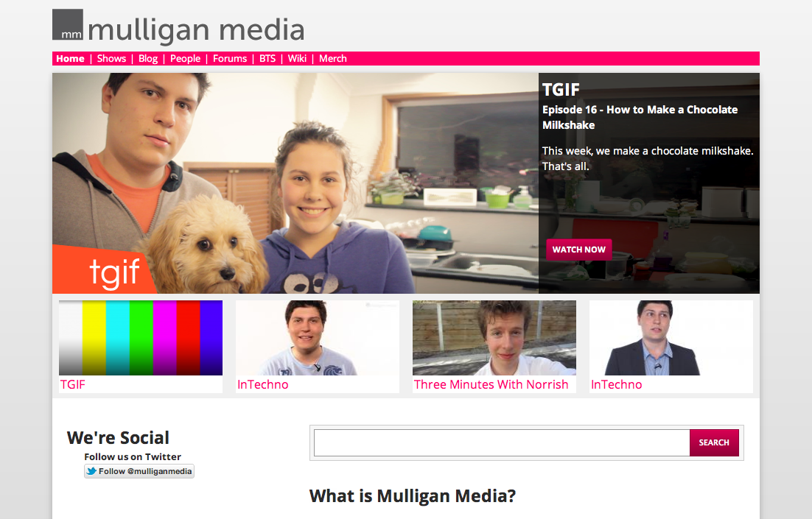Click the orange tgif show badge
Viewport: 812px width, 519px height.
pyautogui.click(x=104, y=269)
